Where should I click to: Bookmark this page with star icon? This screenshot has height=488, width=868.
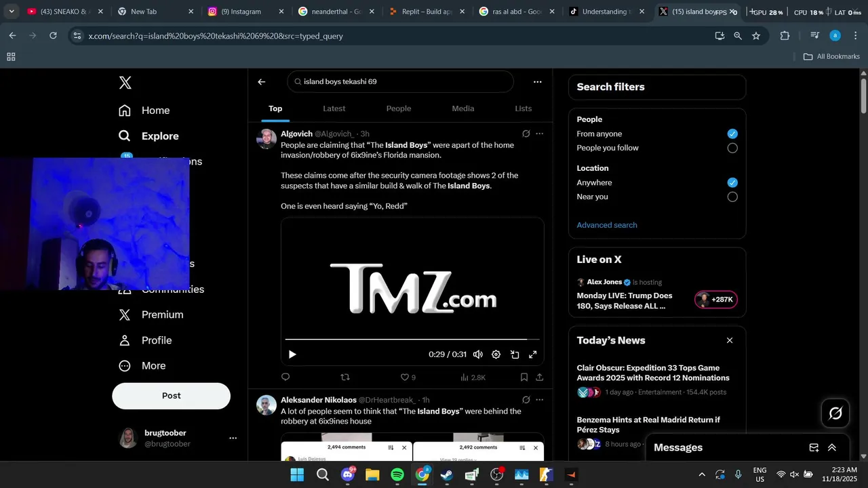click(756, 36)
